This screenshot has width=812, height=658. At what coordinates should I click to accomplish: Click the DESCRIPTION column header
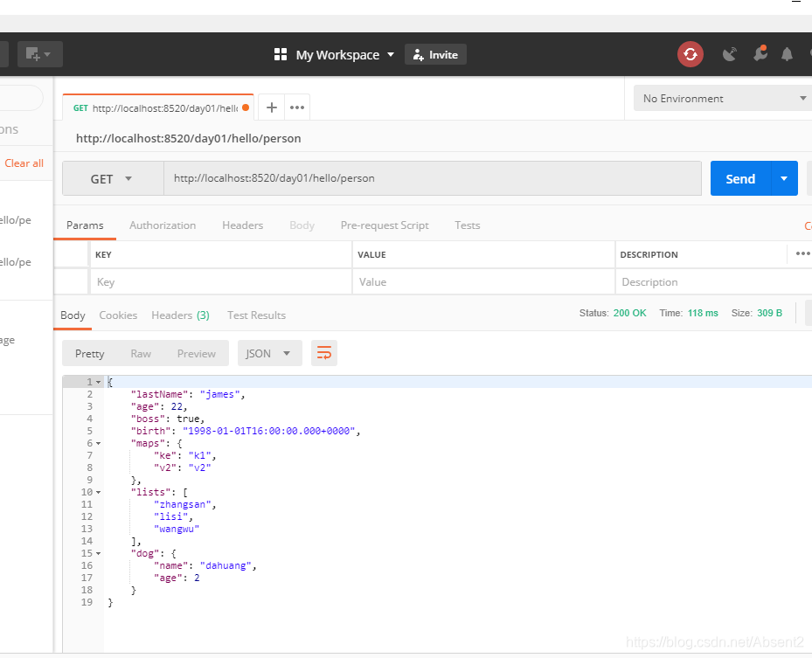click(649, 254)
